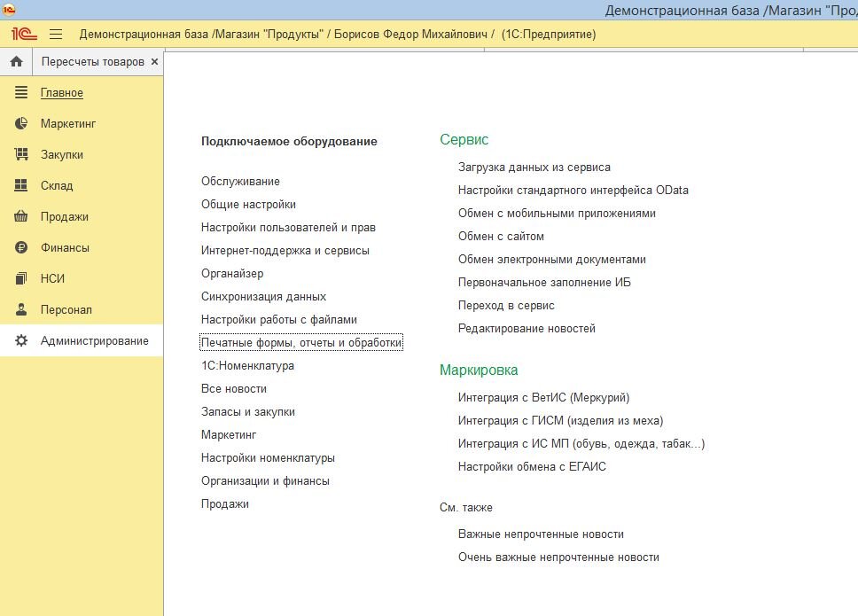Select the Администрирование section
Screen dimensions: 858x616
point(95,341)
